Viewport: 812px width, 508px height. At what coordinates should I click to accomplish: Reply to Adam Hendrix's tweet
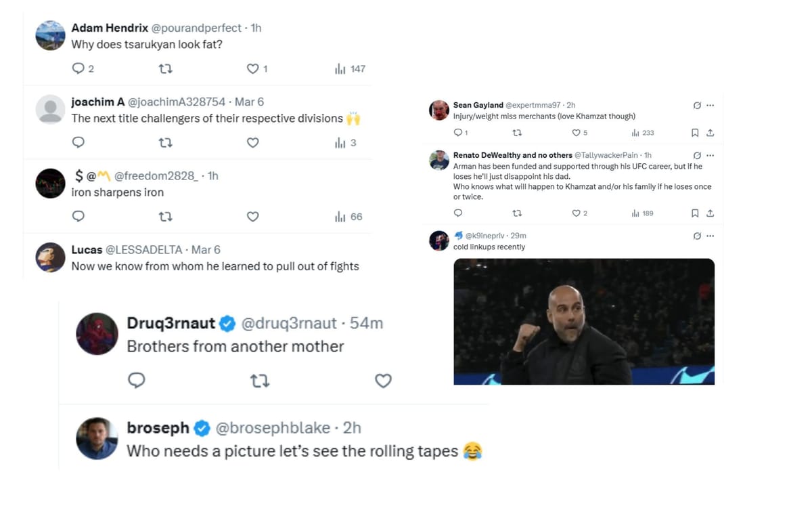pos(78,68)
